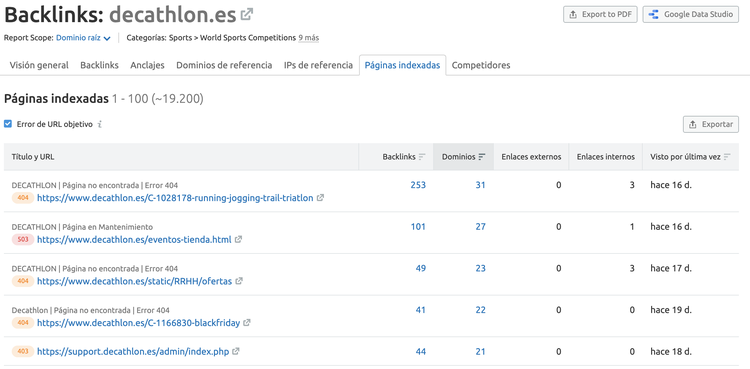Click 'hace 19 d.' last seen value
Screen dimensions: 750x369
(671, 310)
